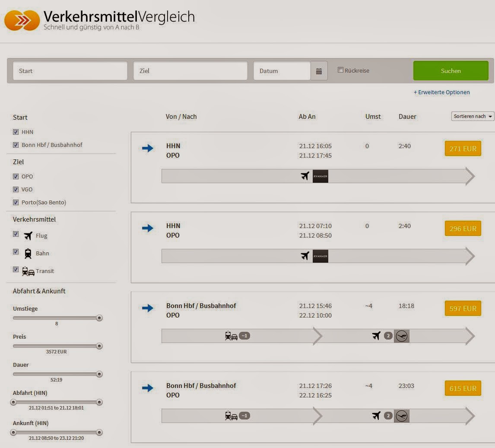Click the transit train-car icon in the 597 EUR trip

tap(231, 336)
